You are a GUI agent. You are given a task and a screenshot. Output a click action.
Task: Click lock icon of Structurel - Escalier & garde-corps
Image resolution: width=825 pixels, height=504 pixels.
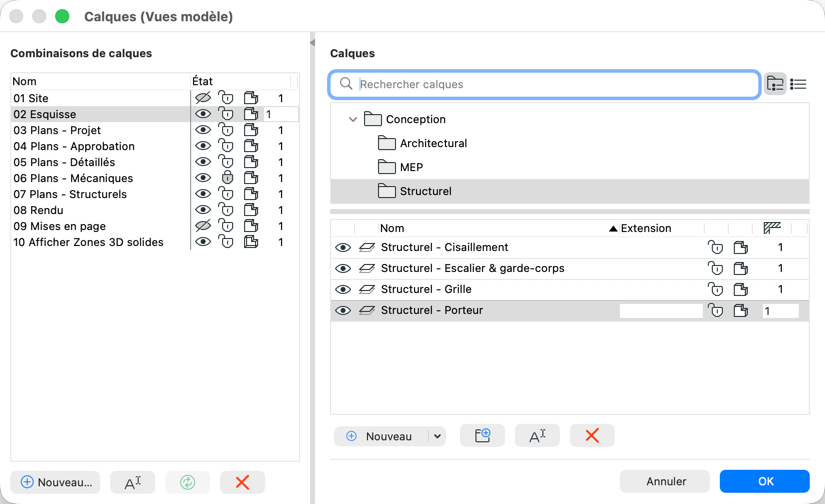click(716, 268)
